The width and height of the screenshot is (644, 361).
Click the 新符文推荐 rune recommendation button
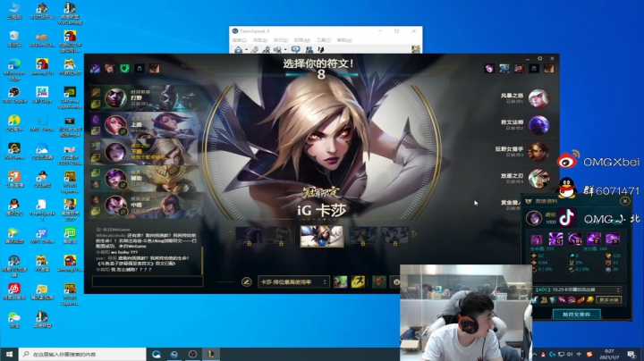(x=576, y=315)
